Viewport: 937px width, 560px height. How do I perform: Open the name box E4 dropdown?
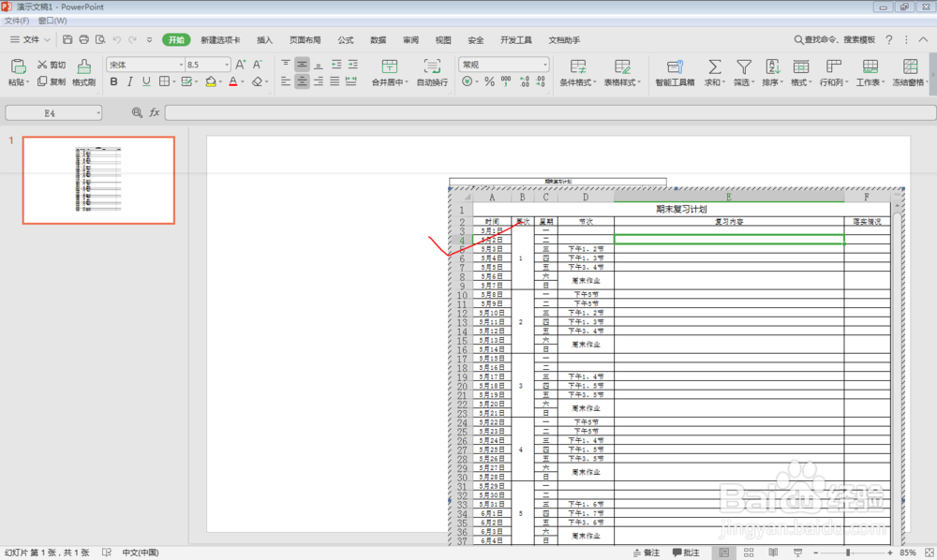98,112
